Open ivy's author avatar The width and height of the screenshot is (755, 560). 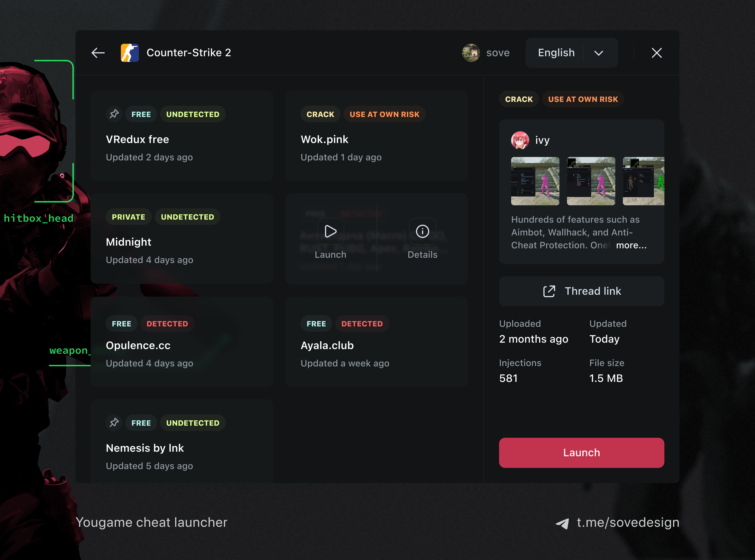tap(520, 140)
